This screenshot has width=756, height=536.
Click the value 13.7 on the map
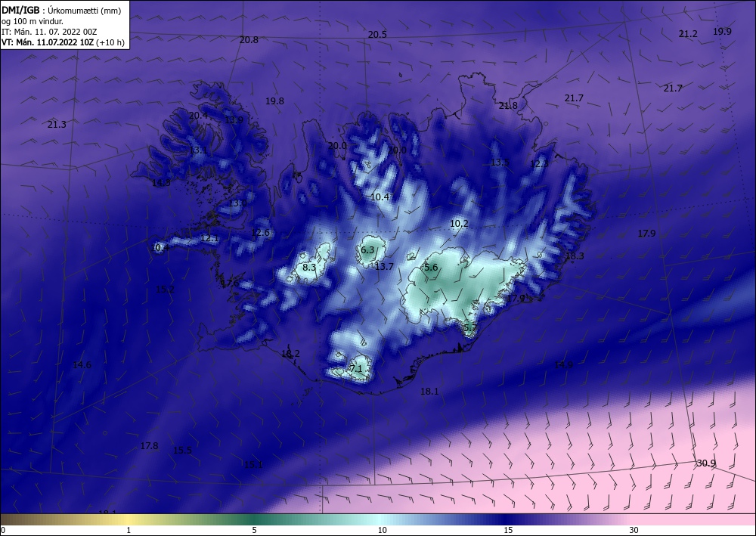(x=384, y=266)
